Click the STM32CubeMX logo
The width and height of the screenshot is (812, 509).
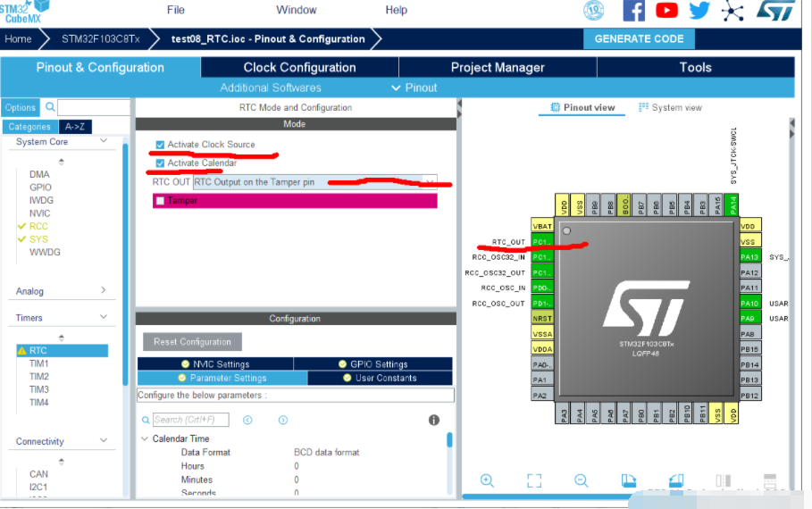[24, 12]
